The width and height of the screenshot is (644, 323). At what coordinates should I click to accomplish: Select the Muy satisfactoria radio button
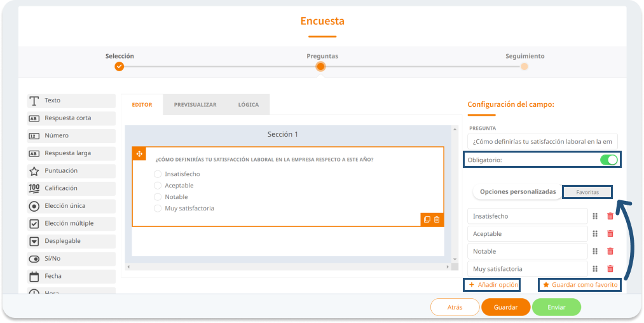158,209
